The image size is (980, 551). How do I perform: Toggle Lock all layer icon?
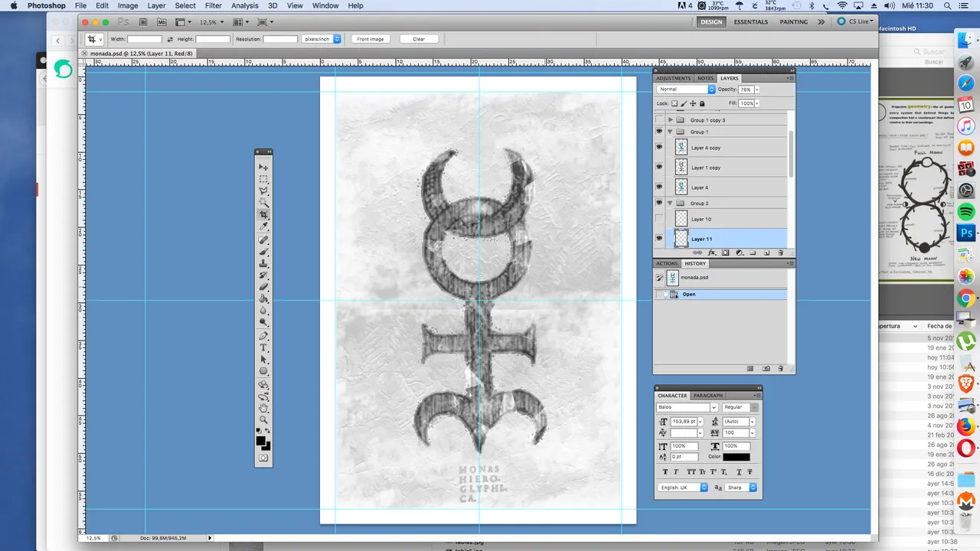(702, 103)
